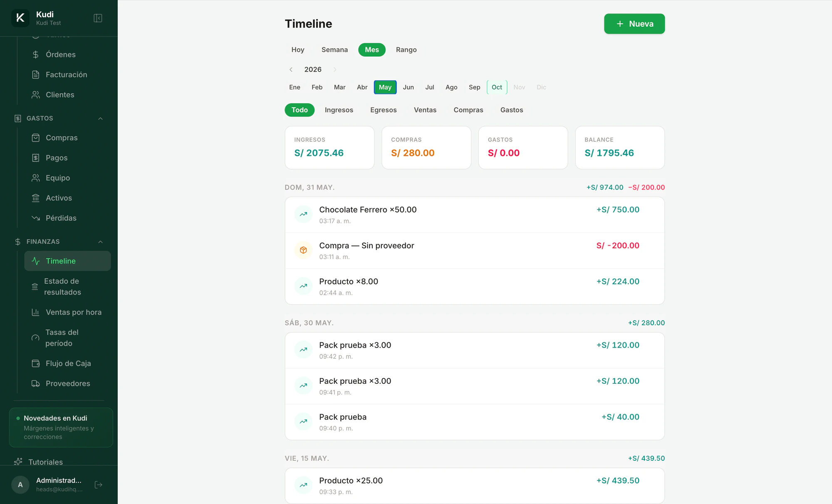Create a new entry with the Nueva button
Viewport: 832px width, 504px height.
tap(634, 24)
